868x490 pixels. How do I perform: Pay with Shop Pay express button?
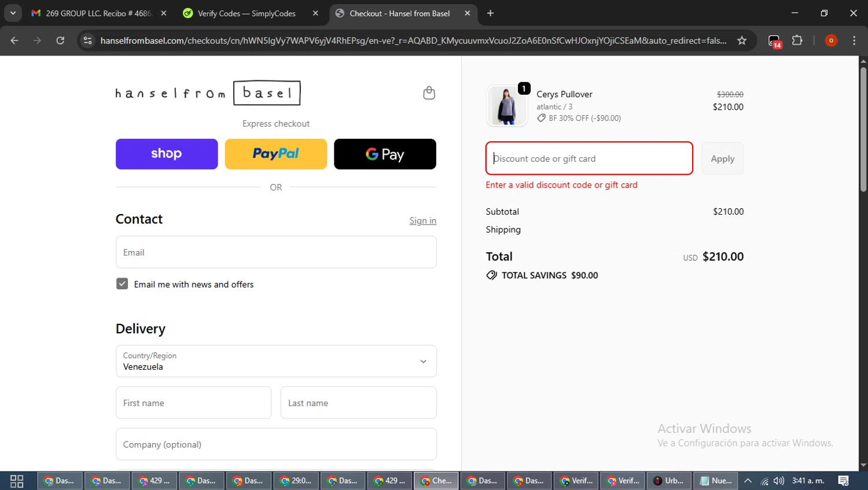(167, 154)
